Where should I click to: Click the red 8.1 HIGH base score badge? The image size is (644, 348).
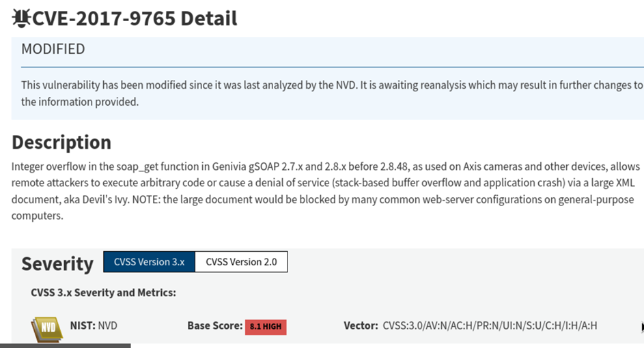pos(266,327)
